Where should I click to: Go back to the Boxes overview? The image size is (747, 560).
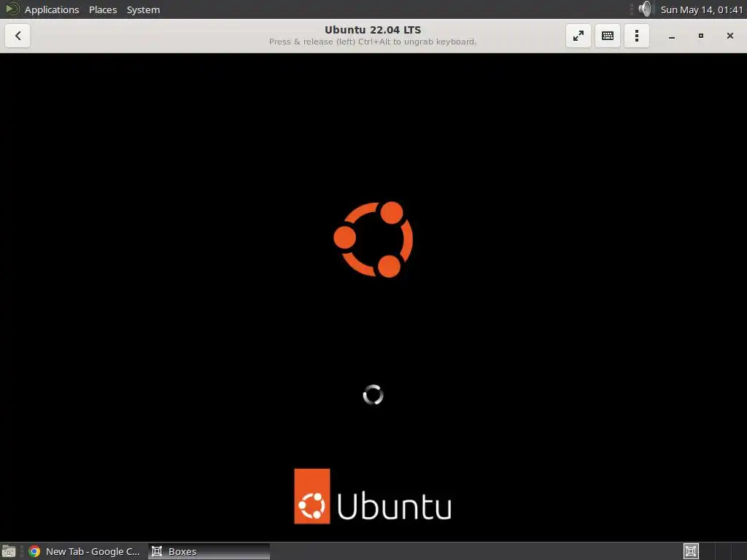pos(18,36)
